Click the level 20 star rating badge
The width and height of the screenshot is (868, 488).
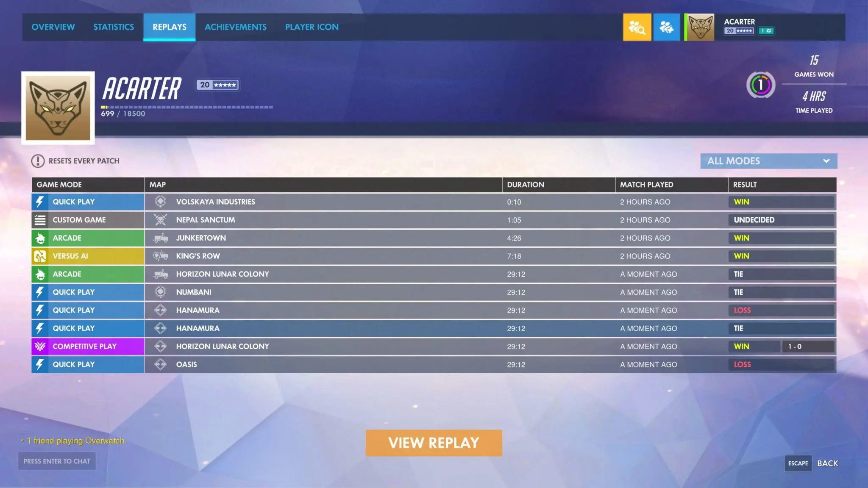(x=217, y=85)
